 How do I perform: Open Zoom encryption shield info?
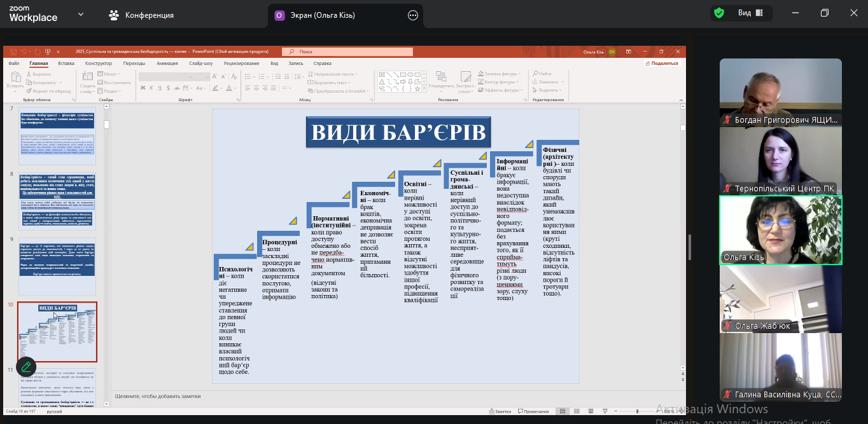(719, 13)
